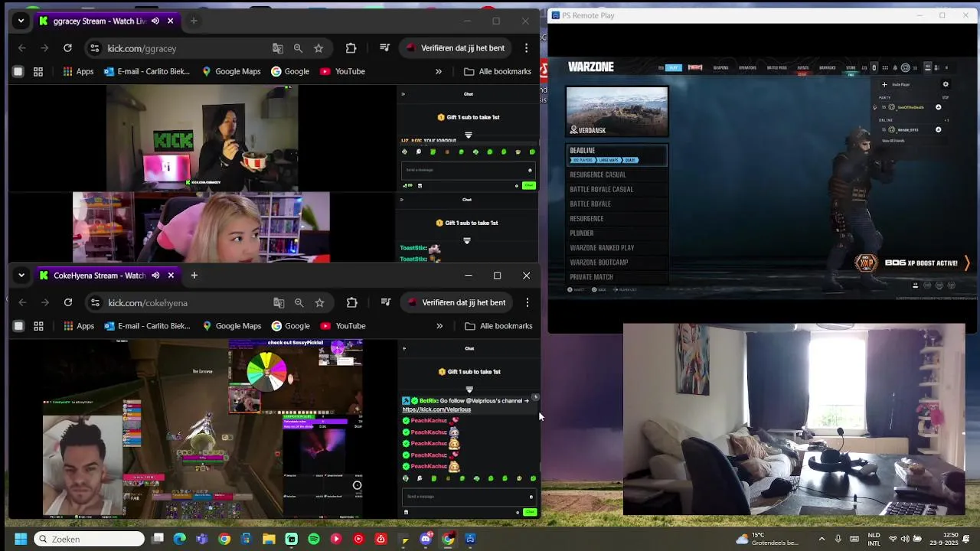Open the BO6 XP Boost Active arrow
This screenshot has height=551, width=980.
[967, 263]
